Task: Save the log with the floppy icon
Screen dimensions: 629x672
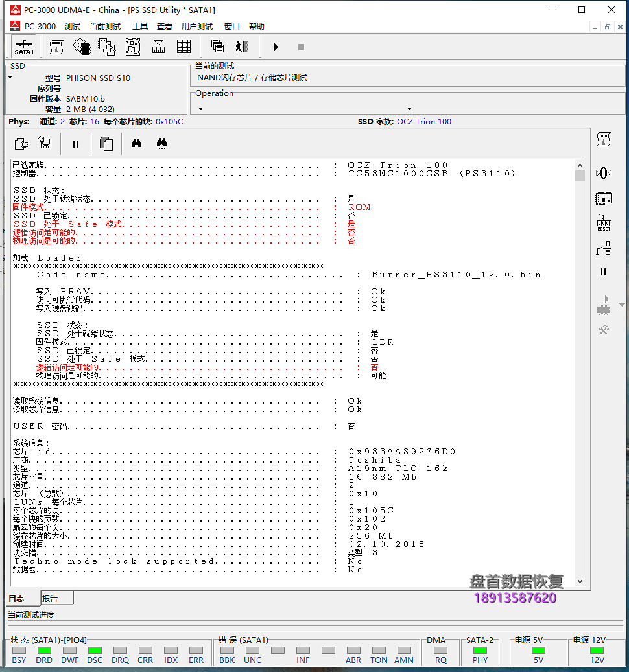Action: coord(45,143)
